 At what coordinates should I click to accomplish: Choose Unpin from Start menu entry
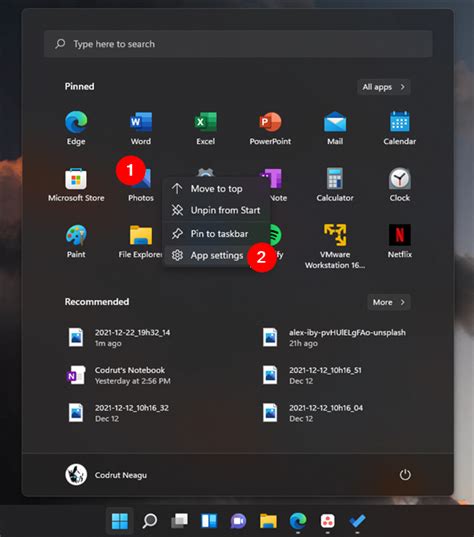coord(216,210)
